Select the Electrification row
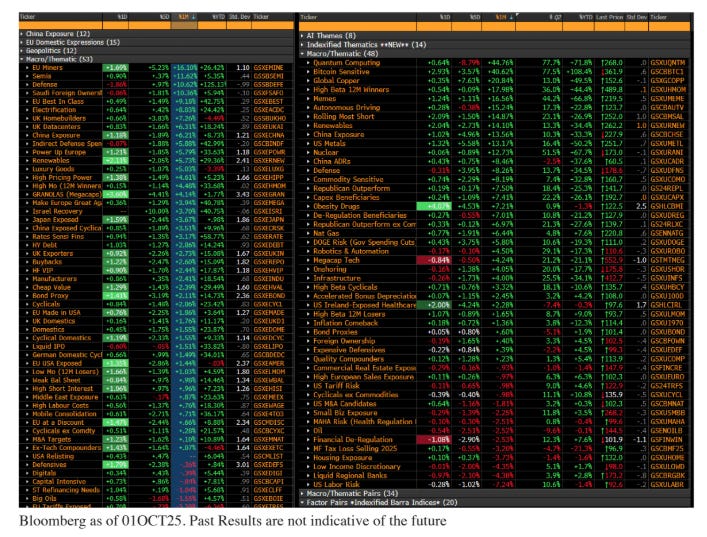 pyautogui.click(x=156, y=110)
